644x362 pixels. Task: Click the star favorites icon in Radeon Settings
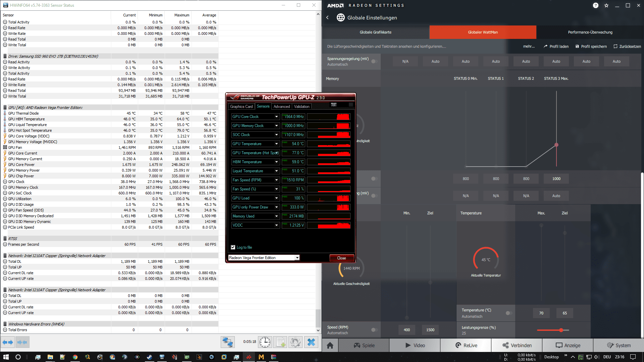pyautogui.click(x=606, y=5)
